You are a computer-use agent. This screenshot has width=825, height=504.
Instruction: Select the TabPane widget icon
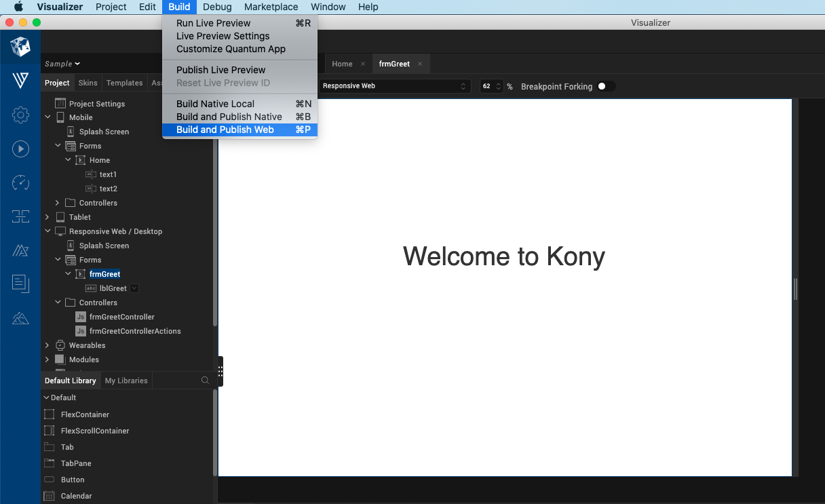pyautogui.click(x=49, y=463)
